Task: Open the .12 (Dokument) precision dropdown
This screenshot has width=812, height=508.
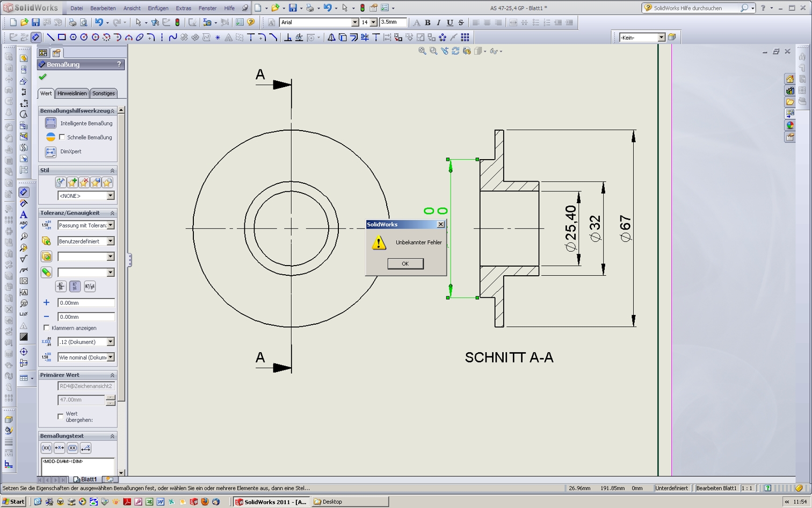Action: tap(110, 342)
